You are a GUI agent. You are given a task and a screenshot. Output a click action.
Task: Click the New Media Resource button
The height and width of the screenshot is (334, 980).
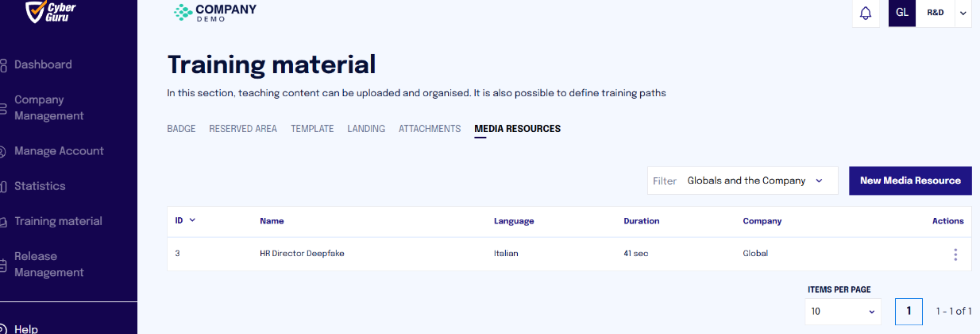point(910,181)
